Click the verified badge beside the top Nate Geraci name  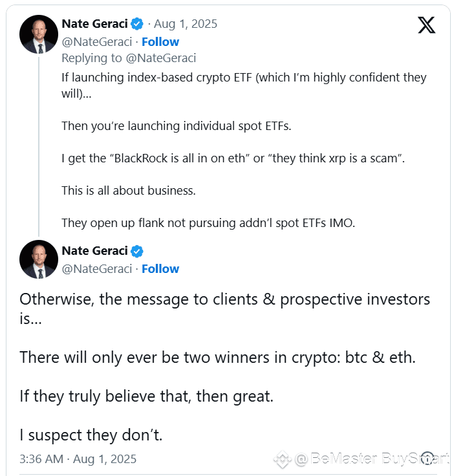tap(137, 24)
